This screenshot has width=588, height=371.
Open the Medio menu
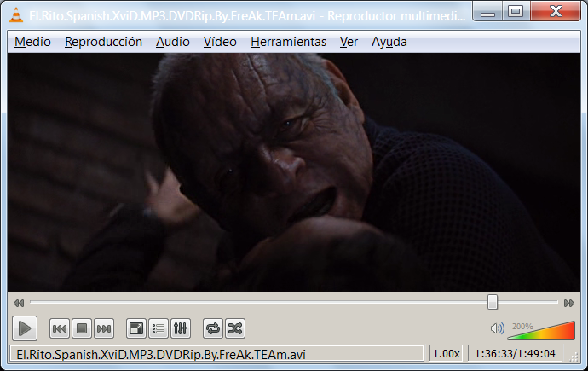(32, 42)
